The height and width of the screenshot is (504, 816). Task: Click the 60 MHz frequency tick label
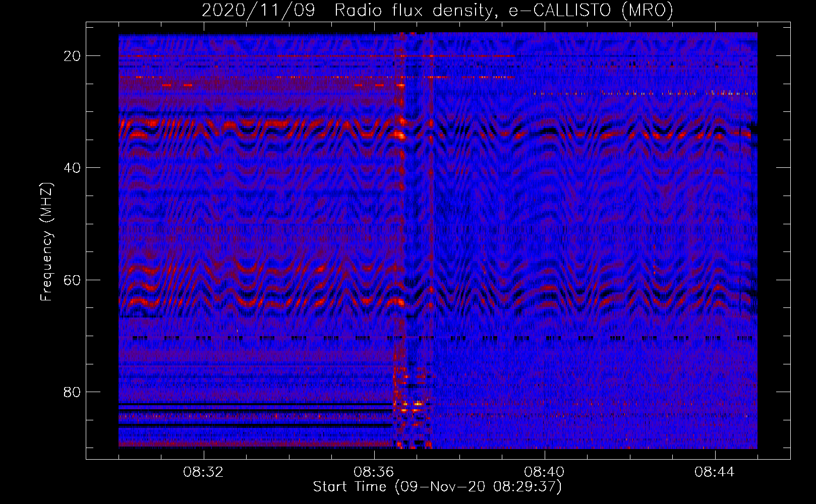point(73,280)
